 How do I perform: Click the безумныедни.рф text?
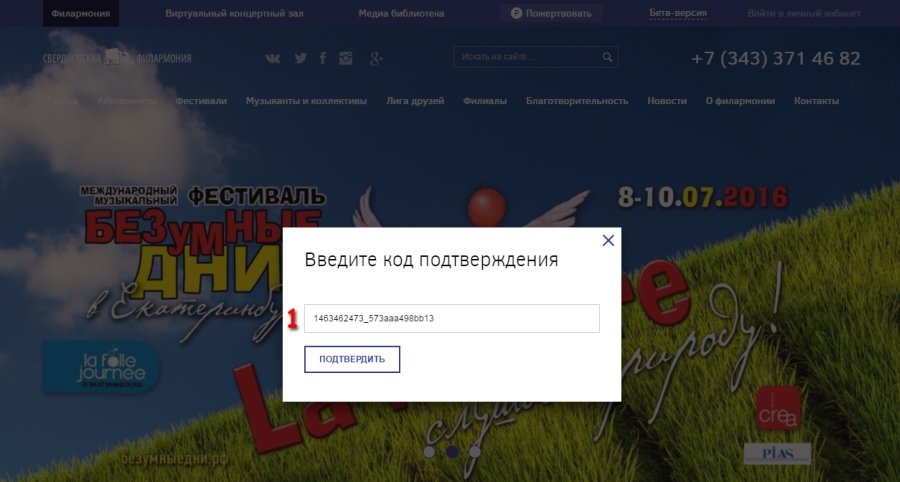click(175, 460)
